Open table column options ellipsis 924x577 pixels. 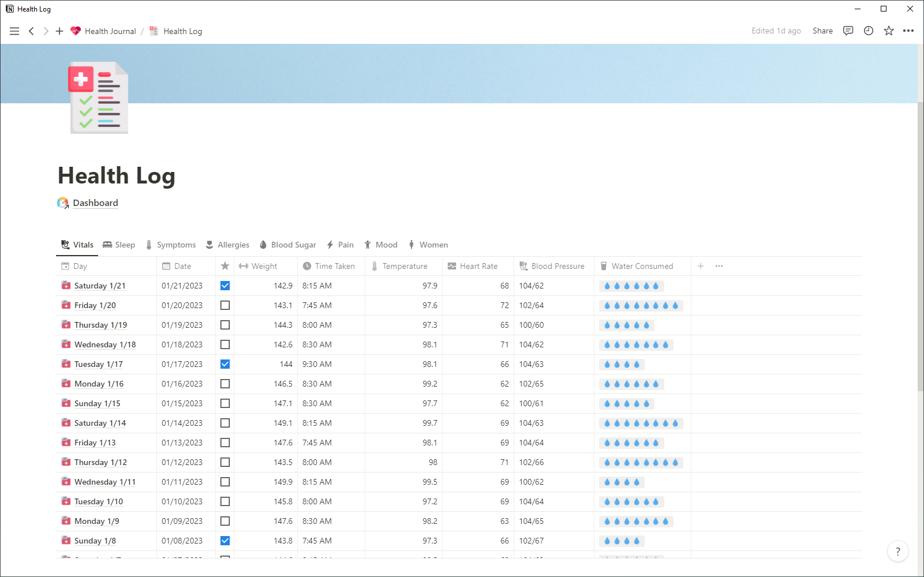tap(719, 266)
